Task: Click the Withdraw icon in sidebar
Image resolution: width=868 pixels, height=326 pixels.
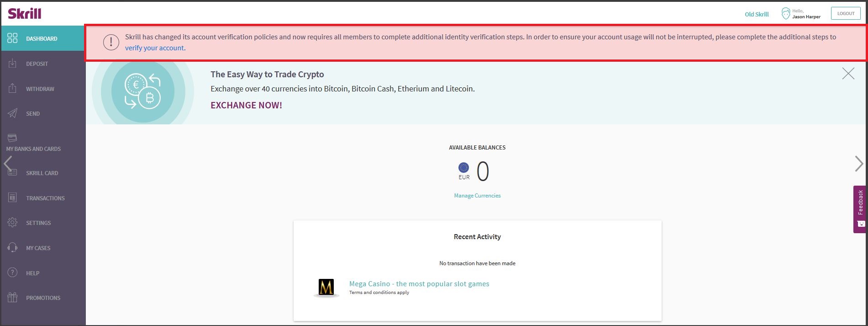Action: pyautogui.click(x=12, y=88)
